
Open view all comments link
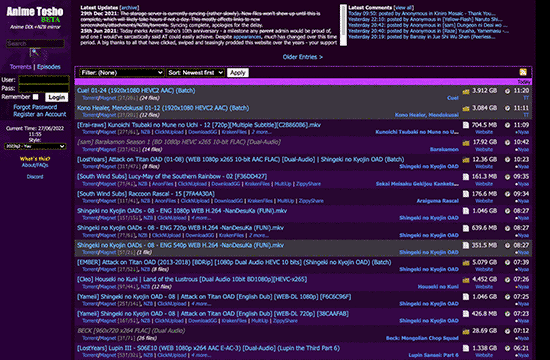point(404,7)
